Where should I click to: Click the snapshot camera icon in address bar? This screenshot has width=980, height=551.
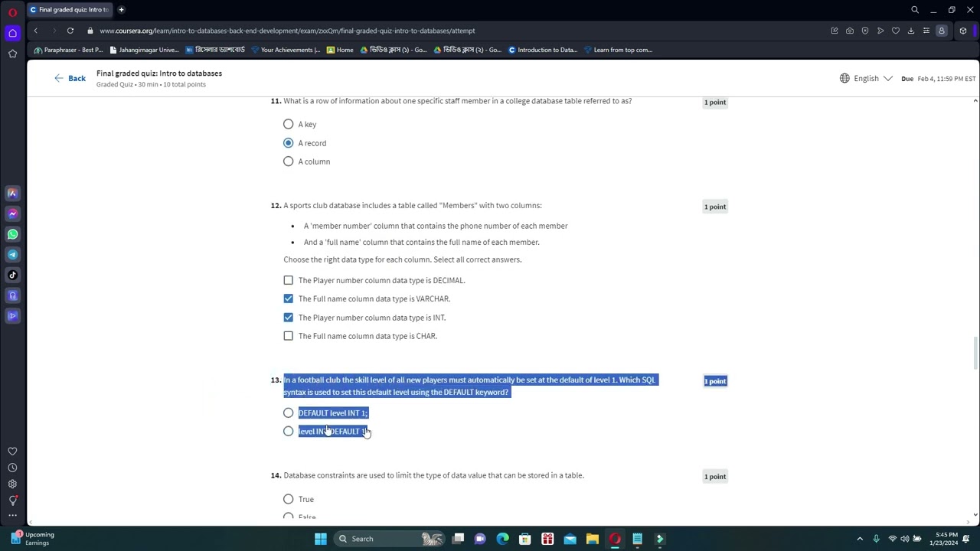pos(850,31)
